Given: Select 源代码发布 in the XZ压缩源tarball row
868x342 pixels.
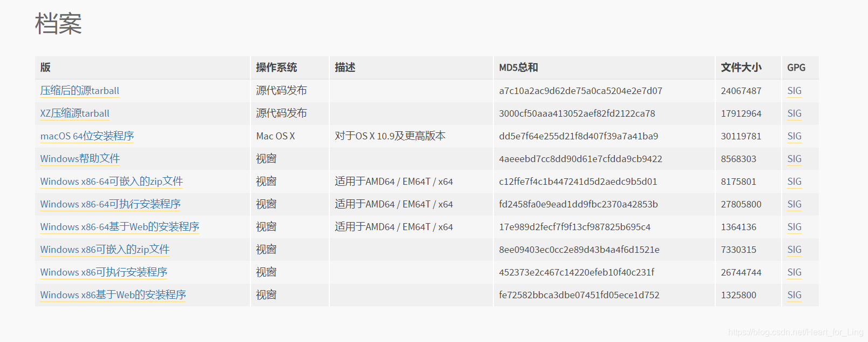Looking at the screenshot, I should 281,113.
